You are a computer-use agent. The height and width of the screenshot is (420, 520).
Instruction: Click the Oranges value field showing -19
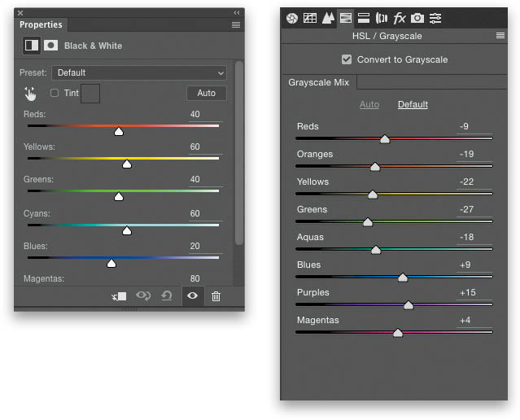pos(474,155)
